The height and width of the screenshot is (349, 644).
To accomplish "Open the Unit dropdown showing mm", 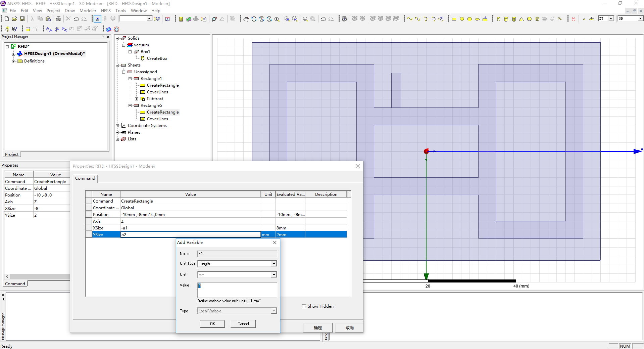I will tap(274, 275).
